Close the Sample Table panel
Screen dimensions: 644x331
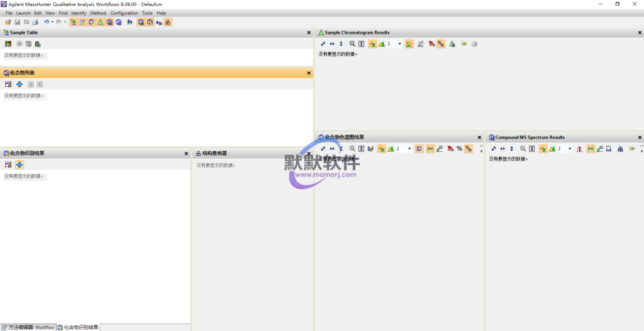coord(308,33)
